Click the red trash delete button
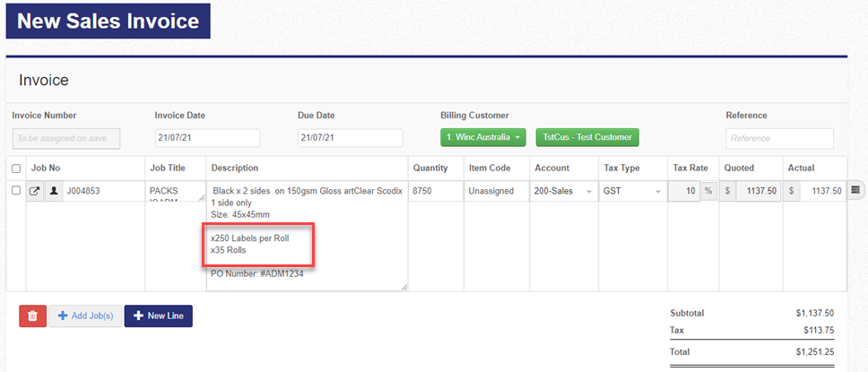The width and height of the screenshot is (868, 372). pos(32,316)
